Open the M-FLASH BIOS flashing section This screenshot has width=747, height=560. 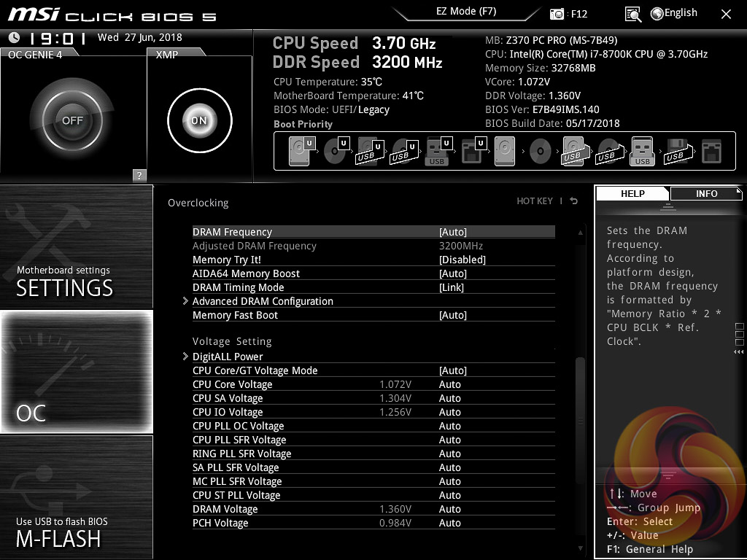point(76,497)
